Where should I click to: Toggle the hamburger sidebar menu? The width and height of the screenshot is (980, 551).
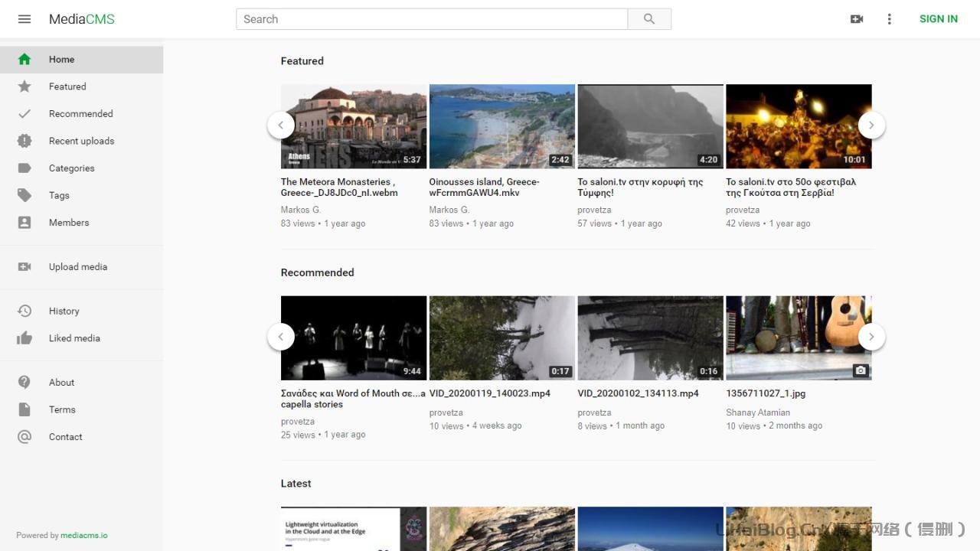tap(24, 19)
